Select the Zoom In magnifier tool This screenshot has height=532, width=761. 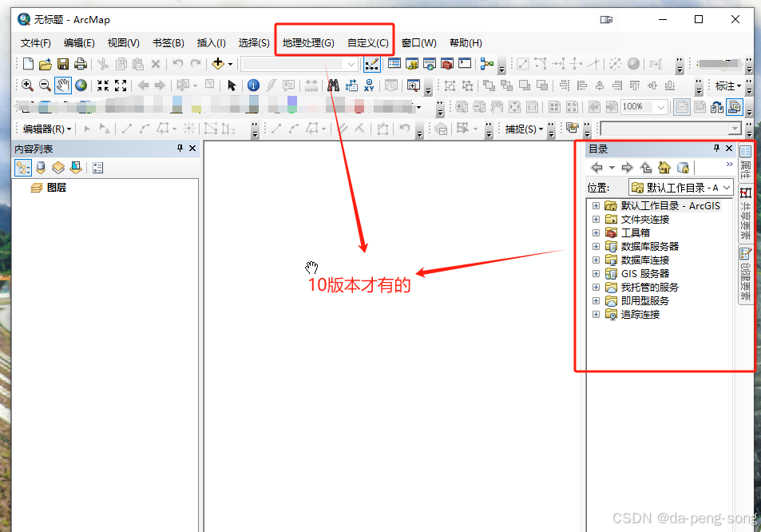click(27, 85)
